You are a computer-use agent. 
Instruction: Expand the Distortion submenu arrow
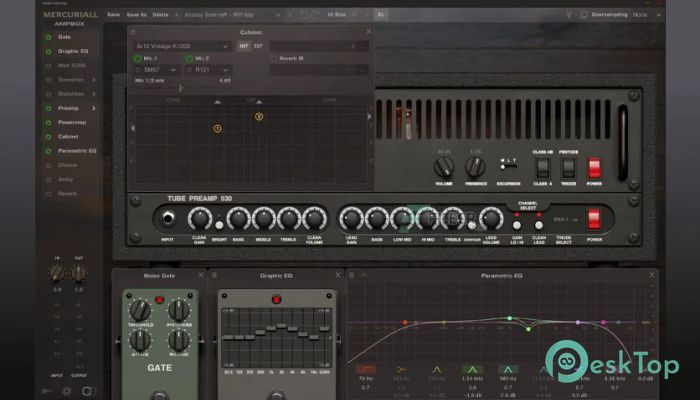pos(94,94)
